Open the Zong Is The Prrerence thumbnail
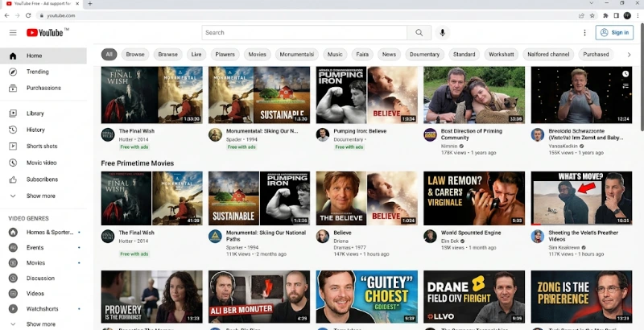Screen dimensions: 644x330 click(x=581, y=297)
